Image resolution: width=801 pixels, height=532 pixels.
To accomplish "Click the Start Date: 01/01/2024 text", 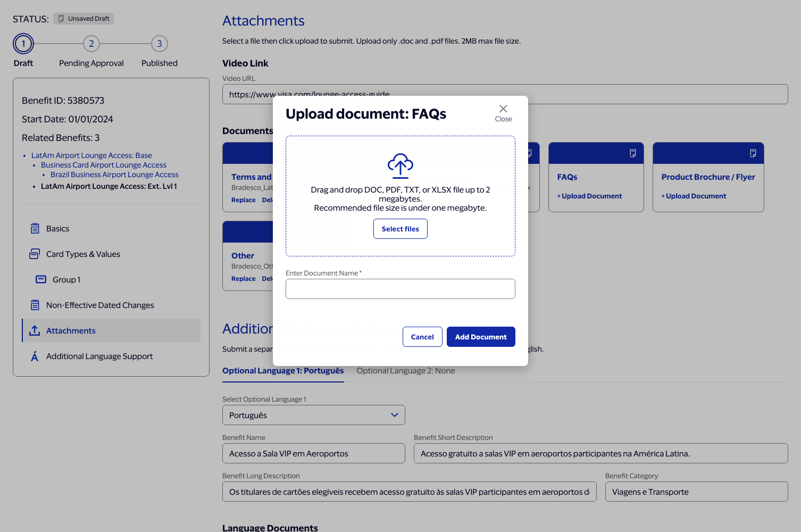I will click(x=68, y=119).
